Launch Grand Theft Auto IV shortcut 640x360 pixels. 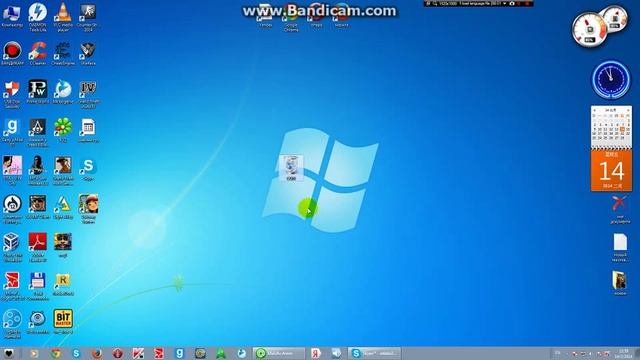(x=88, y=94)
